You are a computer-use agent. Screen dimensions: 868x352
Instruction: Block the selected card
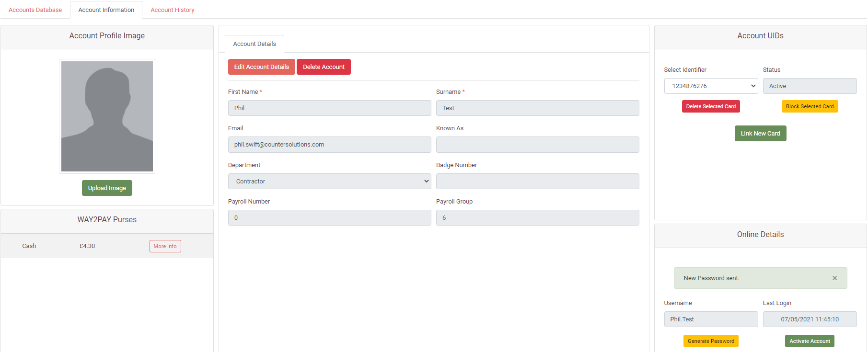[x=810, y=106]
